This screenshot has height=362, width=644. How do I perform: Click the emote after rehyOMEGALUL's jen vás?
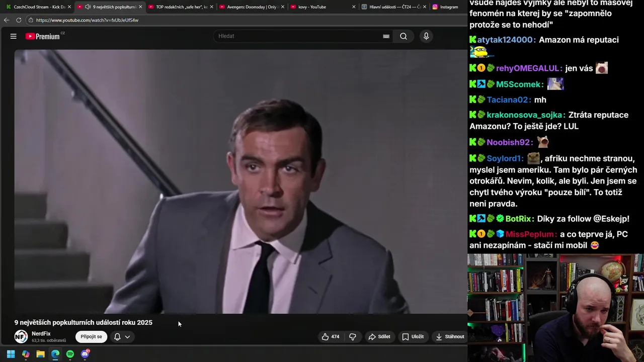point(602,68)
